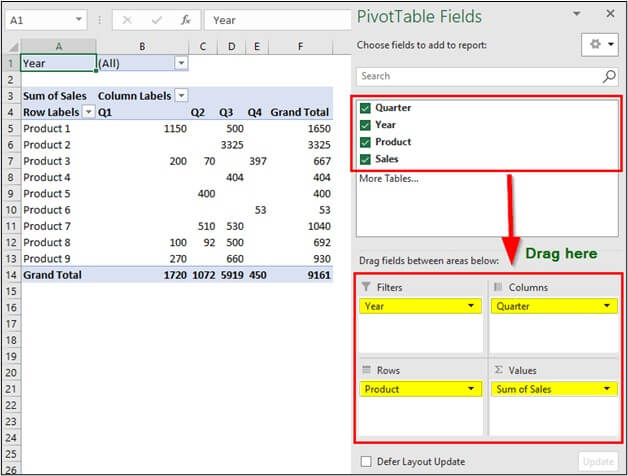Screen dimensions: 628x476
Task: Click the Sales field name in field list
Action: tap(386, 159)
